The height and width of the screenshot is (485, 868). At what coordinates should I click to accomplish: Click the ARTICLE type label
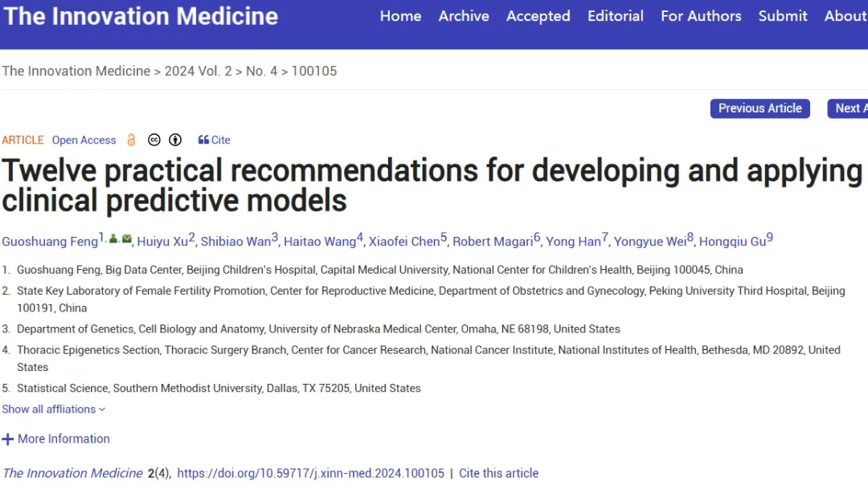23,140
